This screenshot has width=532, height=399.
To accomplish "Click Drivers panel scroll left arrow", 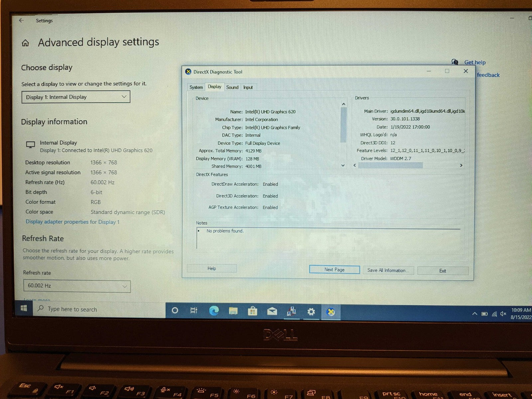I will (x=355, y=165).
